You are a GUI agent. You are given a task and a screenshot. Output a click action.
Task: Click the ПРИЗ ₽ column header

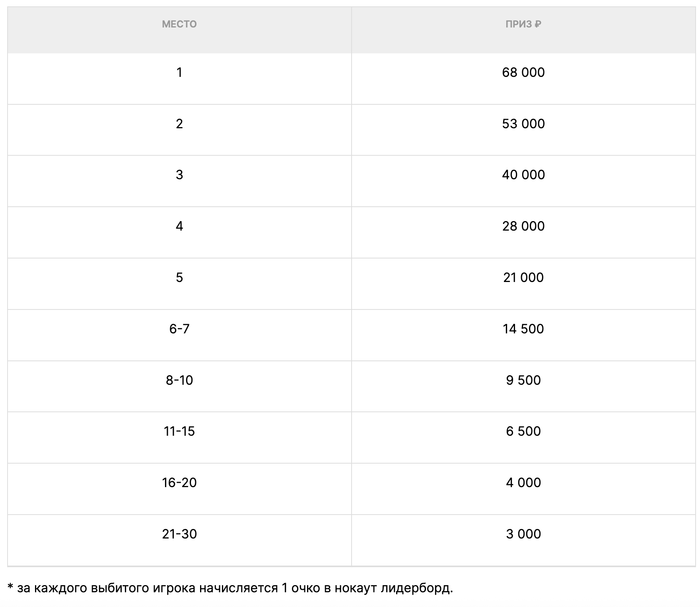click(523, 24)
